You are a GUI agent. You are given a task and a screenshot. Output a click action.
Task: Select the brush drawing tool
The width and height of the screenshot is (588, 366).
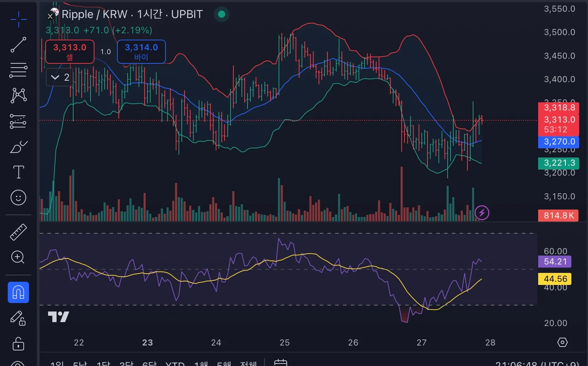(18, 147)
